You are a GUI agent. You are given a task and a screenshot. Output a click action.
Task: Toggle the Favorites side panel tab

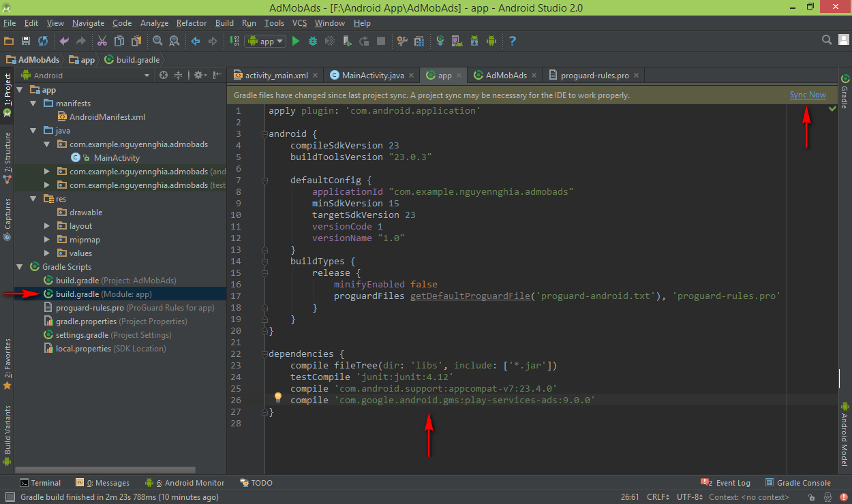[x=7, y=364]
